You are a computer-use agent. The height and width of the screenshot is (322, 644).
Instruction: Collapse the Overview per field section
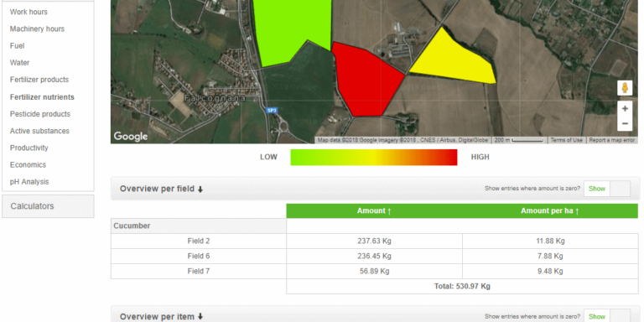161,189
